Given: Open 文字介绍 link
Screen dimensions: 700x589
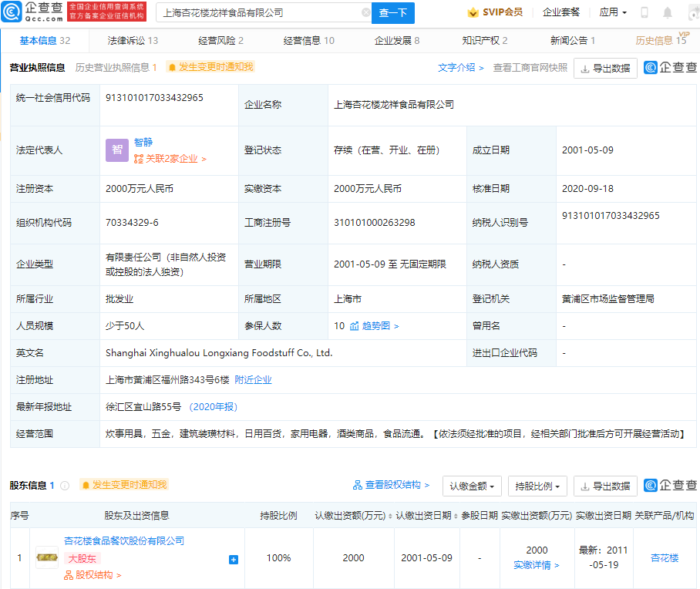Looking at the screenshot, I should [461, 67].
